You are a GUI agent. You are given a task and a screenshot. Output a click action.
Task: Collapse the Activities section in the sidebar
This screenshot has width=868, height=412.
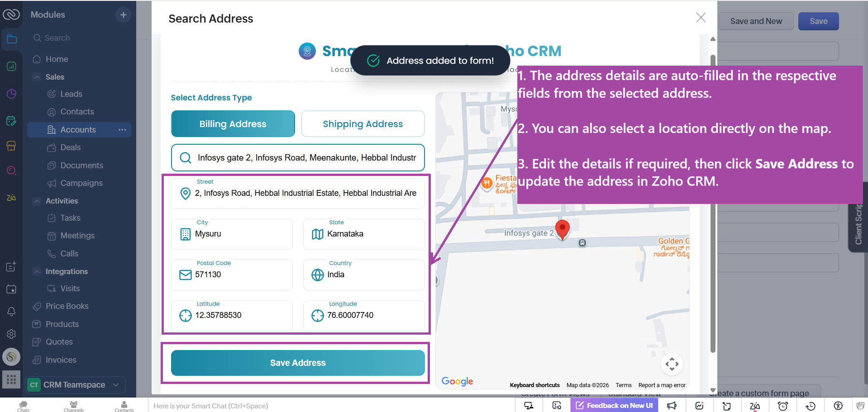pyautogui.click(x=37, y=201)
